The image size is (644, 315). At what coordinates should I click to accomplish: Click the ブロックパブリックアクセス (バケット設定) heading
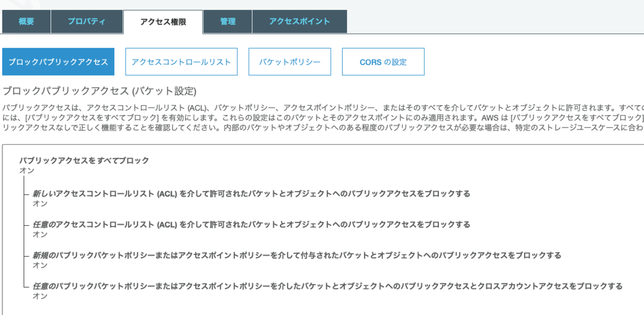coord(100,91)
